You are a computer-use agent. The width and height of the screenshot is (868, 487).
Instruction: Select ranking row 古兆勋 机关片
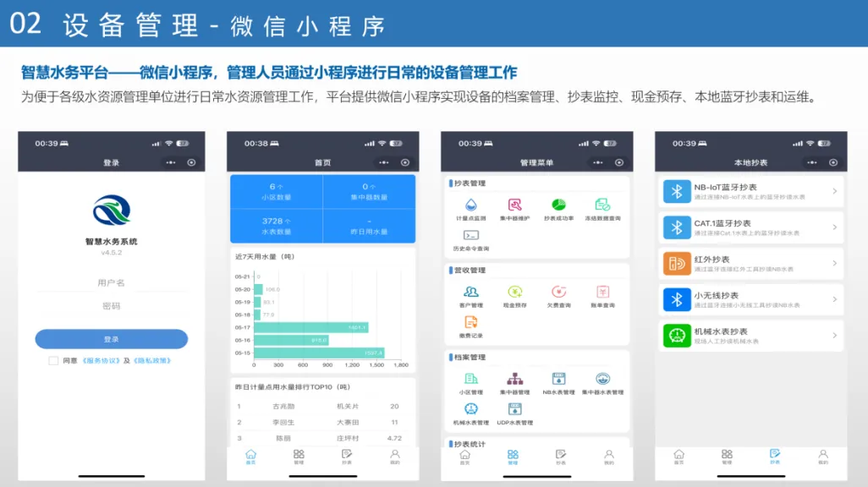tap(322, 406)
